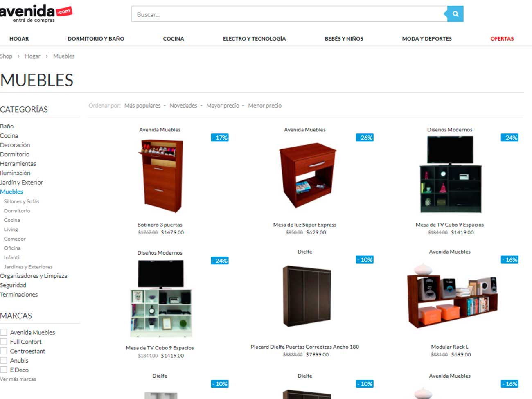Viewport: 532px width, 399px height.
Task: Click the Modular Rack L title
Action: coord(450,347)
